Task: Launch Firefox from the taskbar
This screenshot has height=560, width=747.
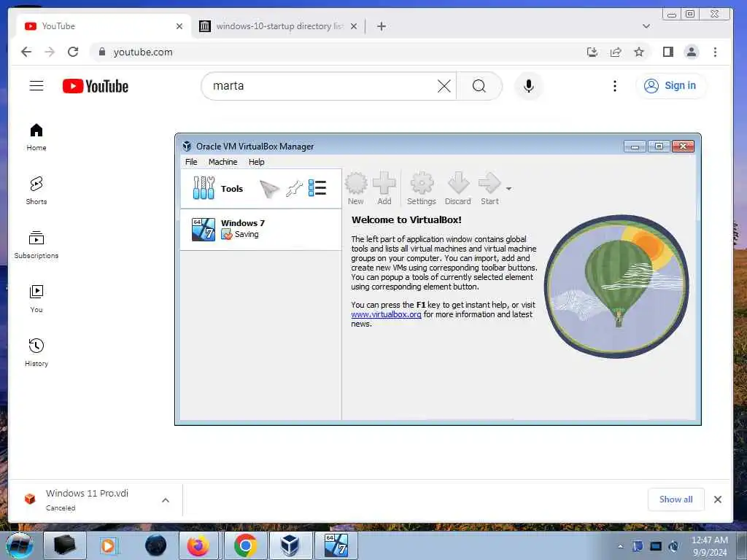Action: [198, 545]
